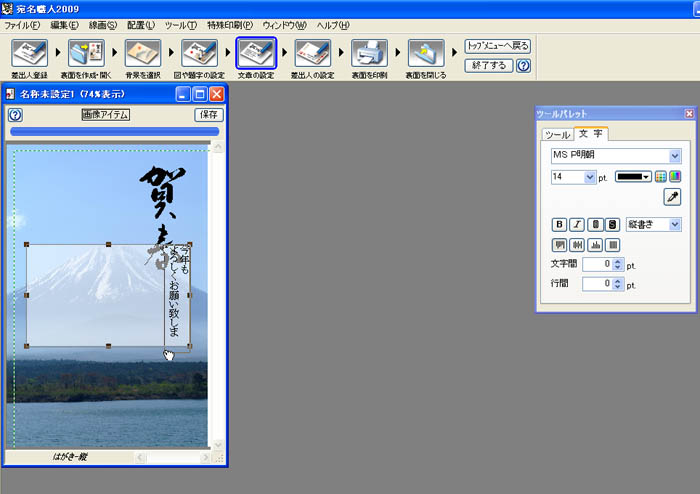Click the 文字間 character spacing field
The image size is (700, 494).
597,265
